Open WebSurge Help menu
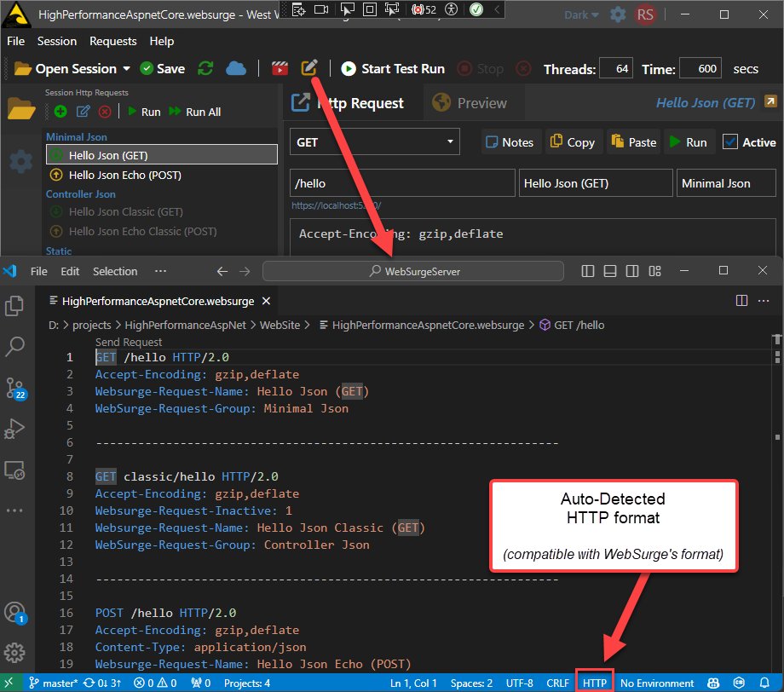 tap(162, 41)
